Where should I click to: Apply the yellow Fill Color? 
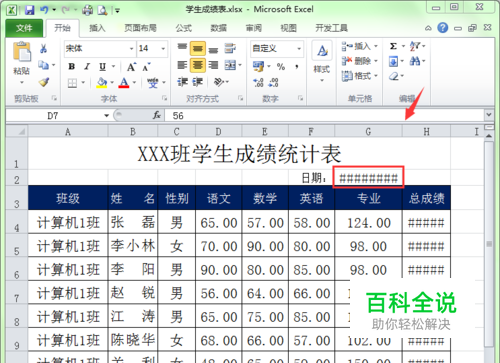point(102,82)
